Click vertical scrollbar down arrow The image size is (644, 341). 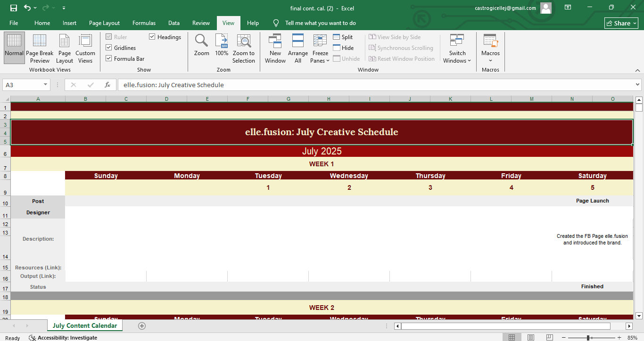click(x=639, y=316)
